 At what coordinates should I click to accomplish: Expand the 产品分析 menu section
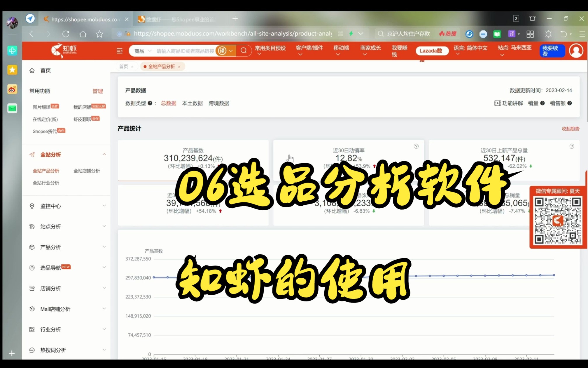[x=104, y=247]
